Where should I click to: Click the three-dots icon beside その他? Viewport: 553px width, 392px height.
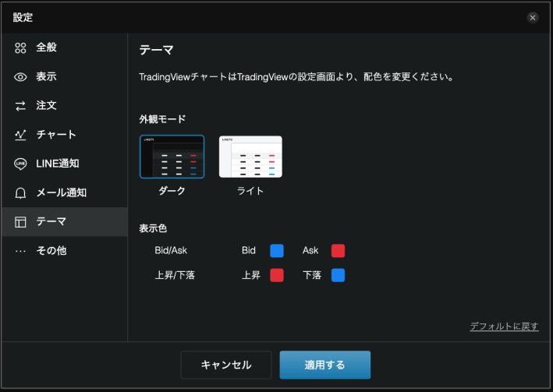click(21, 251)
